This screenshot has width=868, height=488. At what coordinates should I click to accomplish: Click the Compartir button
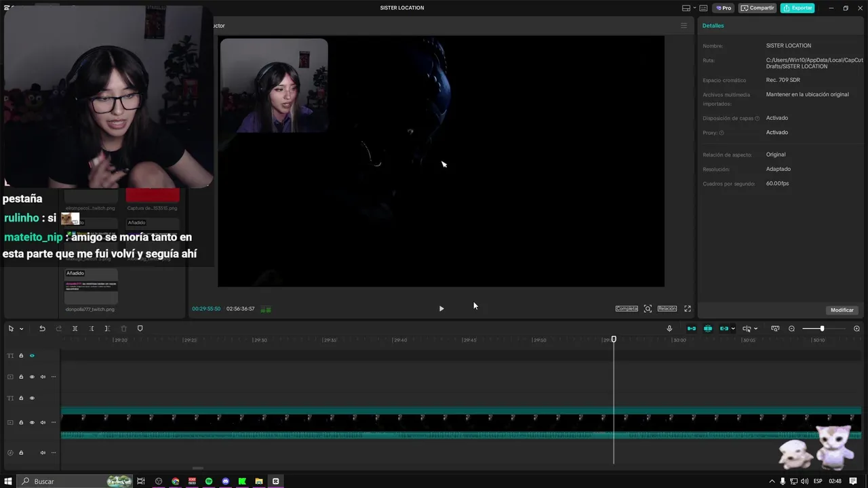coord(757,8)
